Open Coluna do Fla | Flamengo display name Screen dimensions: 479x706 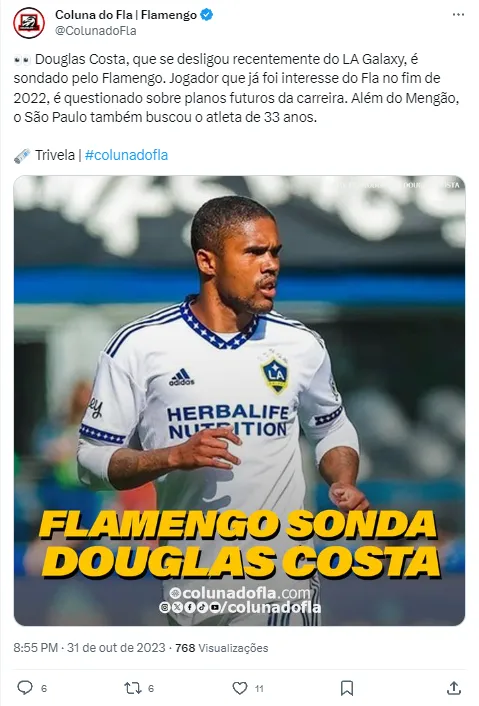tap(126, 15)
